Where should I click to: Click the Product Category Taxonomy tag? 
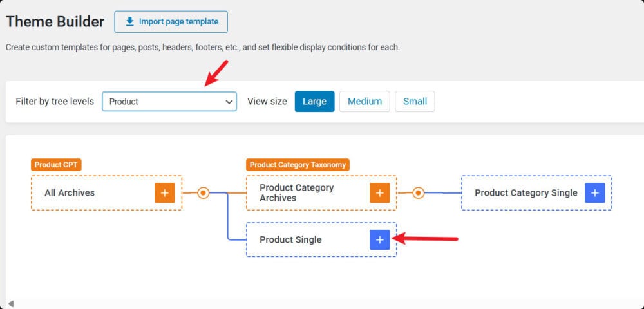tap(298, 165)
